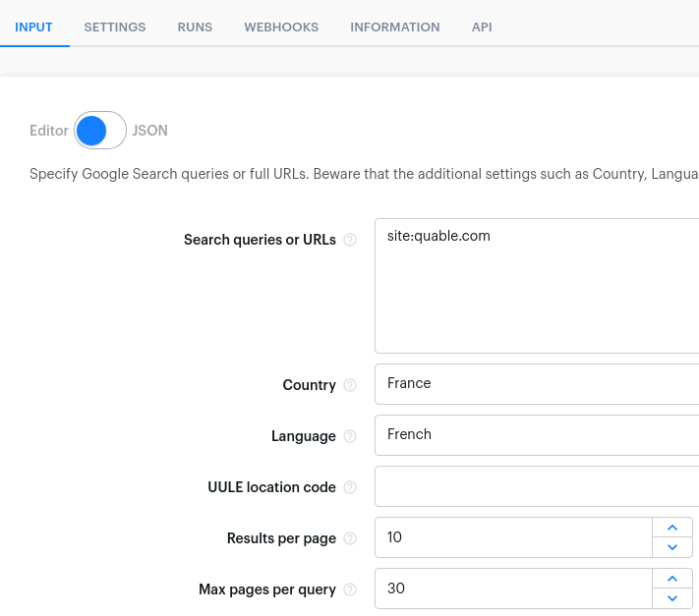Viewport: 699px width, 616px height.
Task: Click the Max pages per query field
Action: point(513,588)
